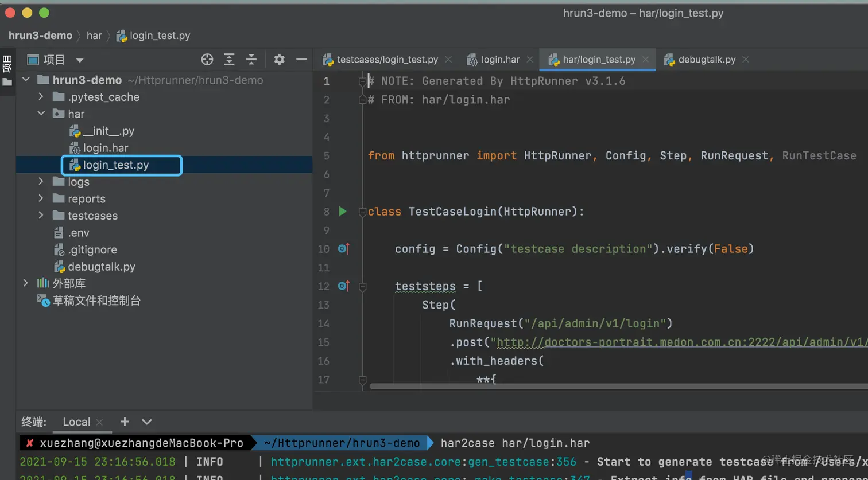The width and height of the screenshot is (868, 480).
Task: Click login_test.py in the breadcrumb bar
Action: [153, 36]
